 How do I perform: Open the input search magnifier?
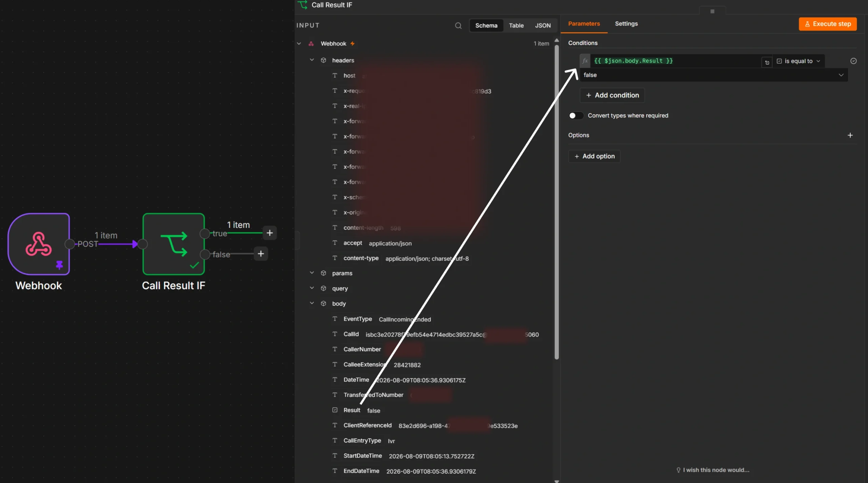pos(458,25)
